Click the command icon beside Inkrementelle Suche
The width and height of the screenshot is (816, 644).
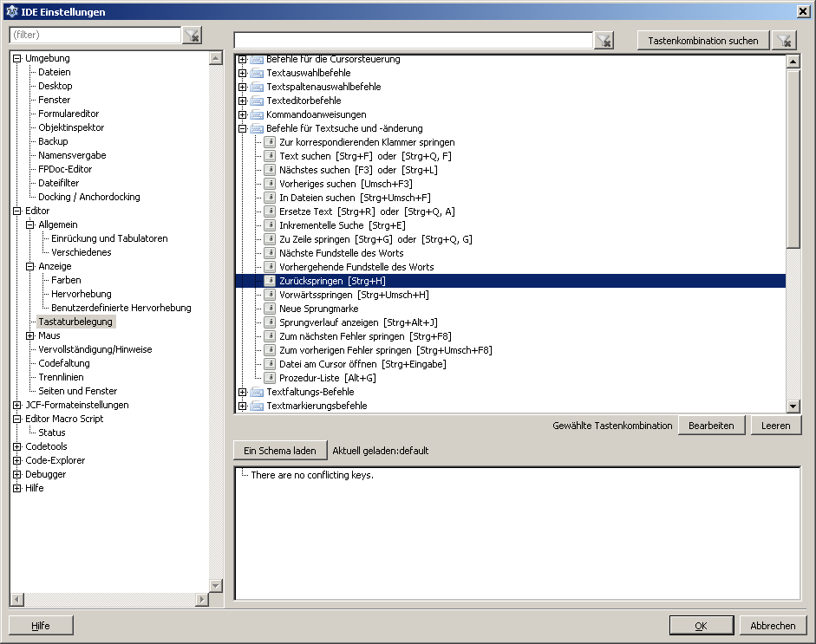[x=270, y=225]
